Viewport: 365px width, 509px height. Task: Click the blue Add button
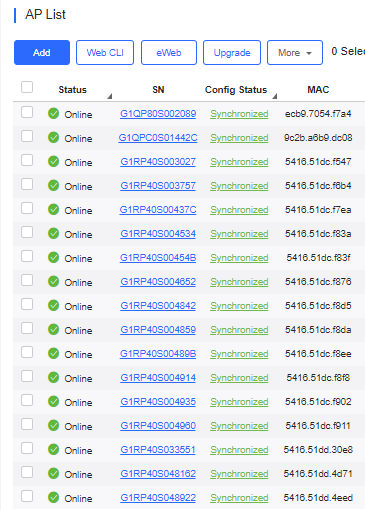pos(42,53)
